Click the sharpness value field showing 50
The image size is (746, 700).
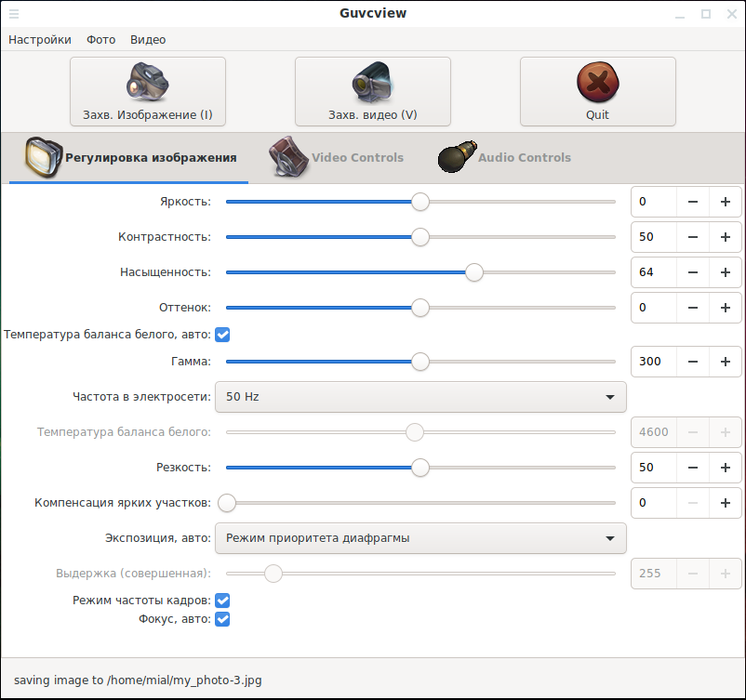pyautogui.click(x=652, y=468)
